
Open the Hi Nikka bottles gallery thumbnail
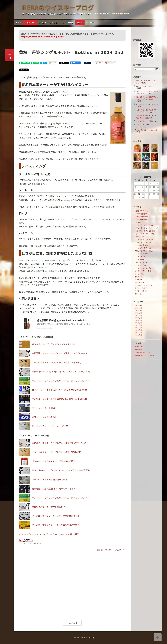click(137, 157)
